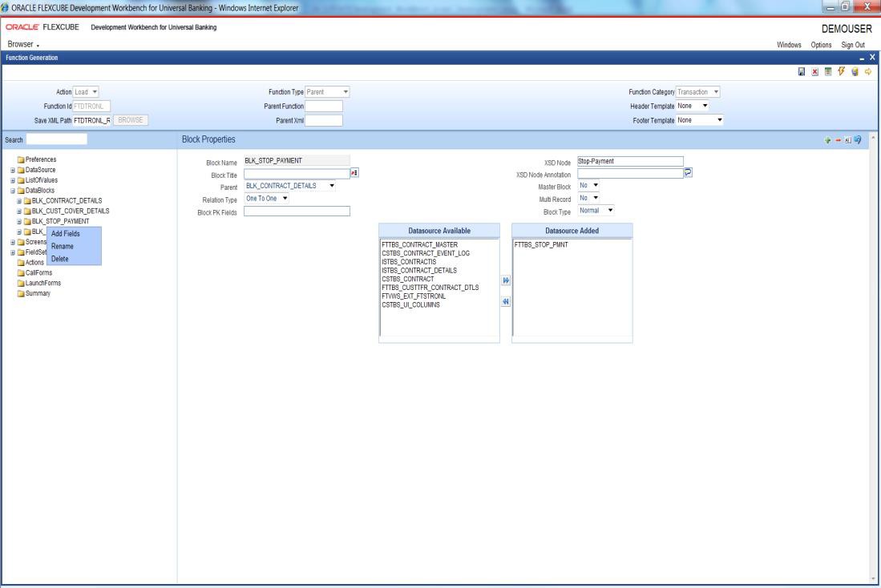Open the Windows menu
This screenshot has height=588, width=881.
tap(789, 45)
